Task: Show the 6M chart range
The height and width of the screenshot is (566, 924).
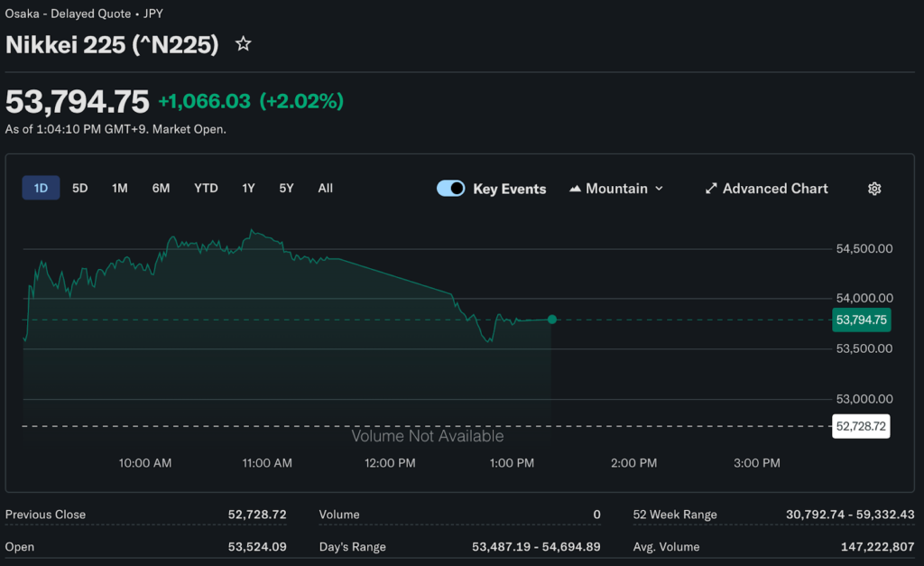Action: [161, 188]
